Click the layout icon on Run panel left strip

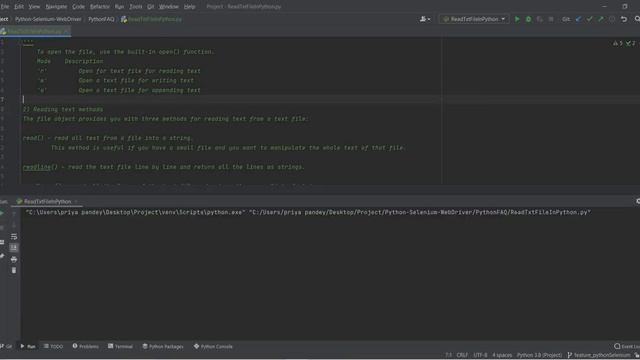point(2,242)
